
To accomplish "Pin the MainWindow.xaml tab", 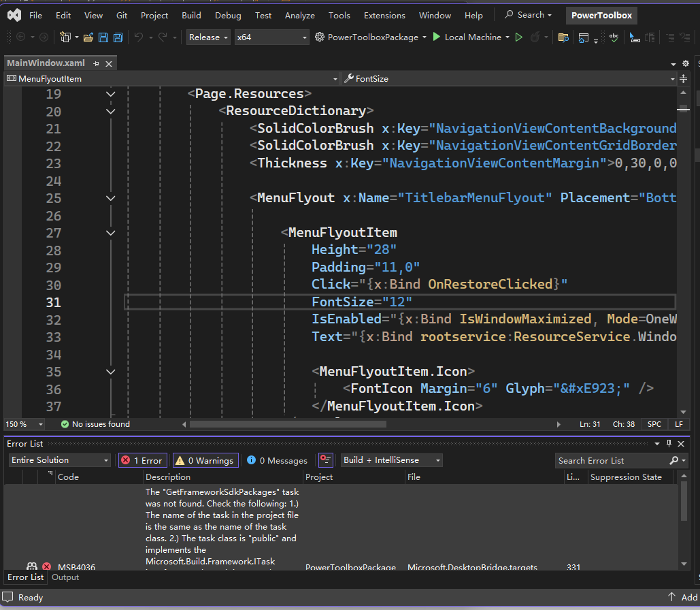I will pyautogui.click(x=96, y=63).
